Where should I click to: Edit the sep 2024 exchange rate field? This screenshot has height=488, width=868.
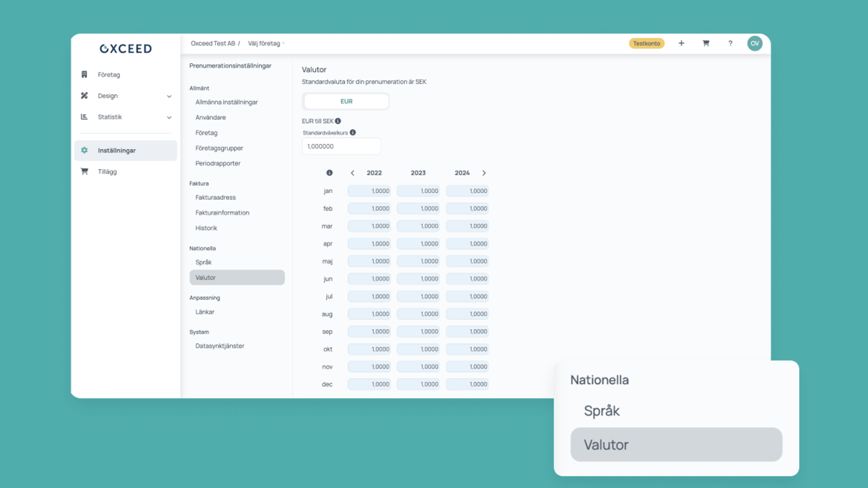point(467,332)
